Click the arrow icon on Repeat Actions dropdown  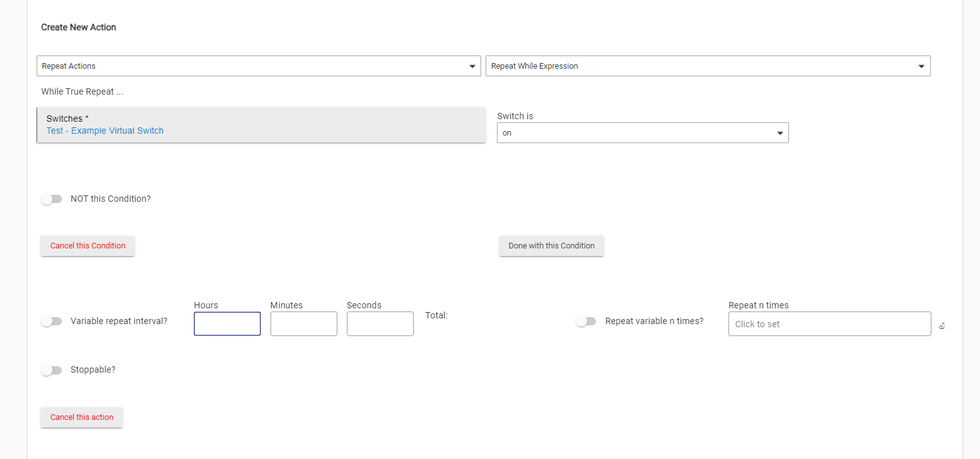[472, 66]
